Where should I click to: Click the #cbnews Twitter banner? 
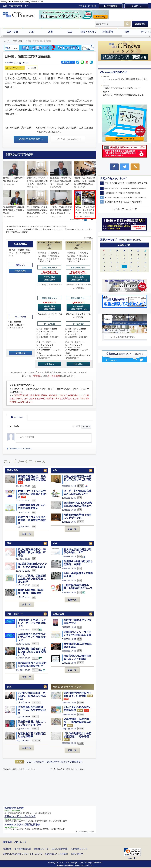124,356
